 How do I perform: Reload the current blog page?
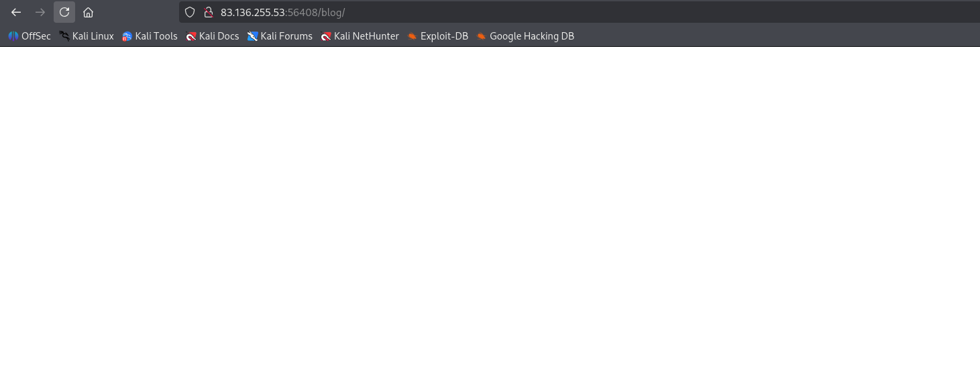[64, 12]
